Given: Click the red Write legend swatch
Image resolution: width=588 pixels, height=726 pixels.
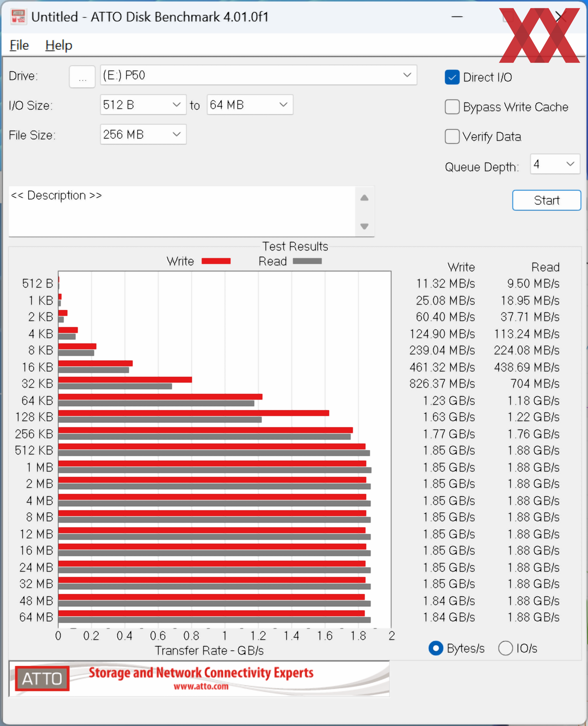Looking at the screenshot, I should (216, 261).
